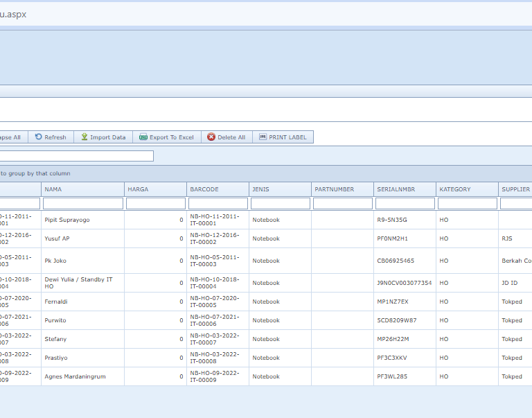532x418 pixels.
Task: Click supplier Berkah cell in Pk Joko row
Action: point(516,261)
